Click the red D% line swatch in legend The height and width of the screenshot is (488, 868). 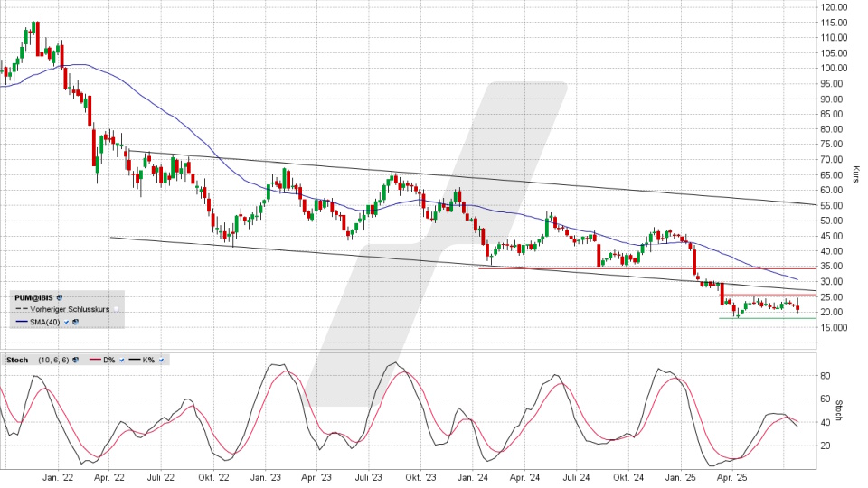pos(95,359)
